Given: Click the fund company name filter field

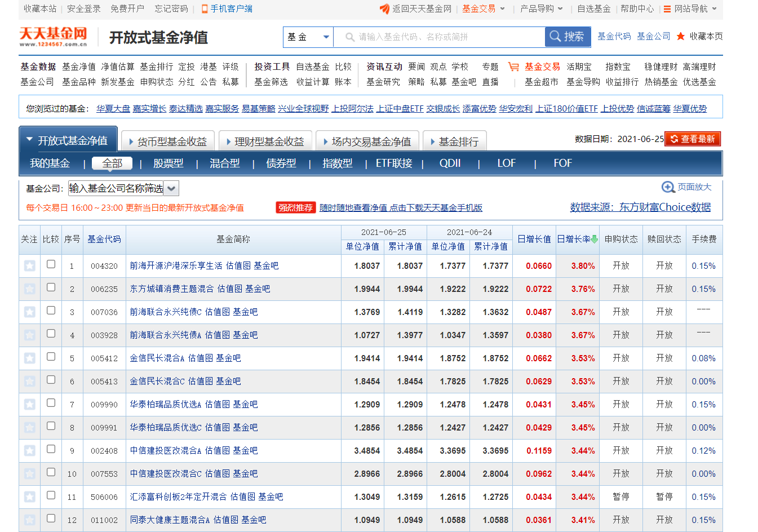Looking at the screenshot, I should pos(116,188).
